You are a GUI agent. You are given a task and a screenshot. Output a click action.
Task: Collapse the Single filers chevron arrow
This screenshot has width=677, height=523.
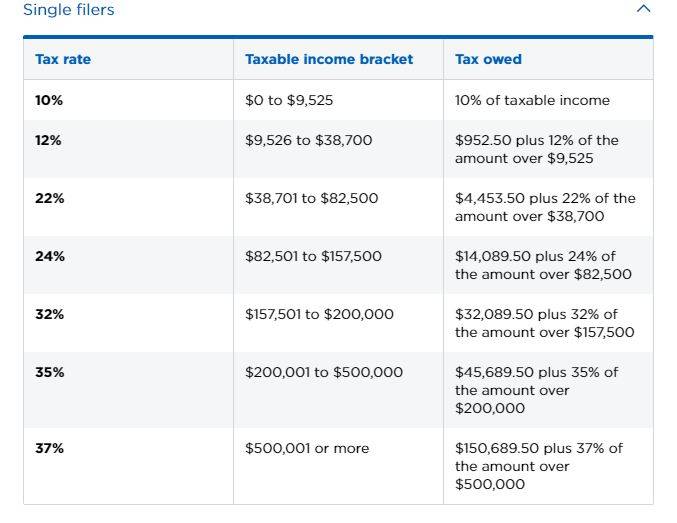point(643,9)
